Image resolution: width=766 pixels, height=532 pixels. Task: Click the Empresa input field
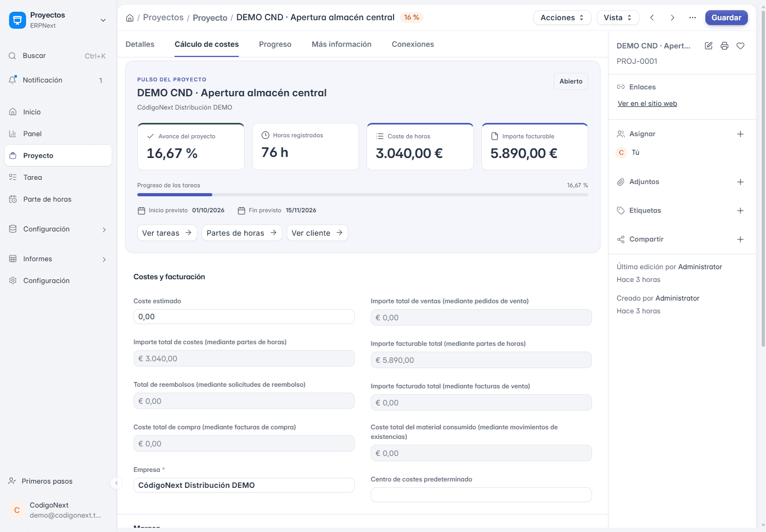coord(244,485)
